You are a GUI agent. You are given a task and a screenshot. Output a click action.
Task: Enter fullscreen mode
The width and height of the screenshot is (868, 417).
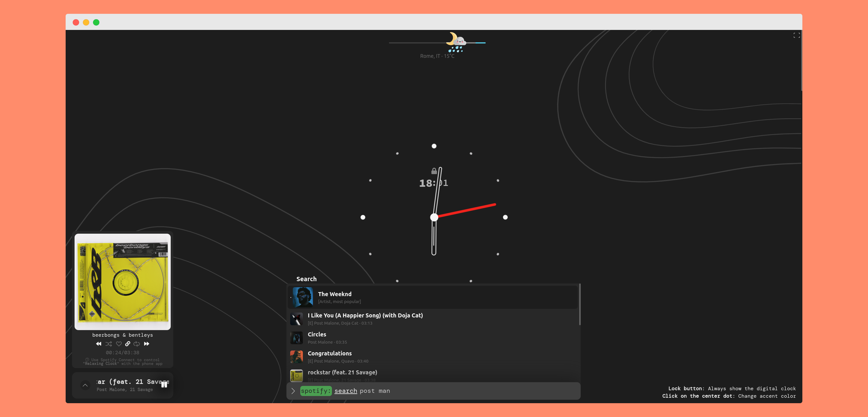coord(796,35)
